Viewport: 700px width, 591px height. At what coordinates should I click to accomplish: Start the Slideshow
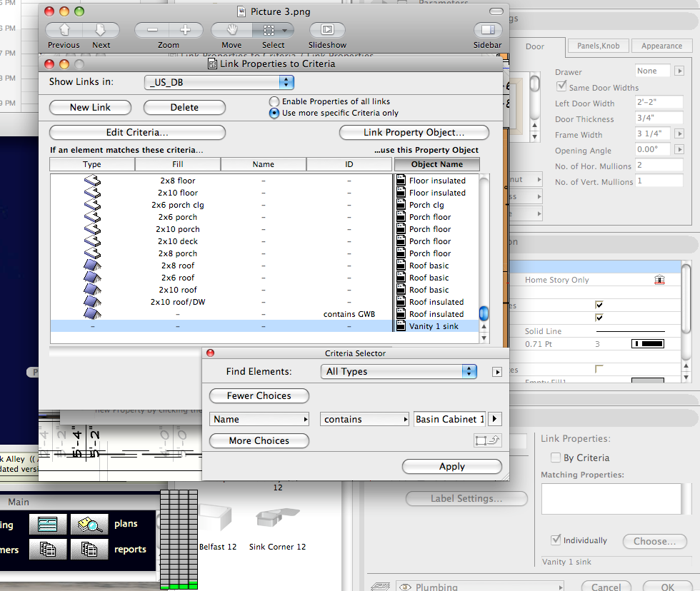[x=327, y=30]
